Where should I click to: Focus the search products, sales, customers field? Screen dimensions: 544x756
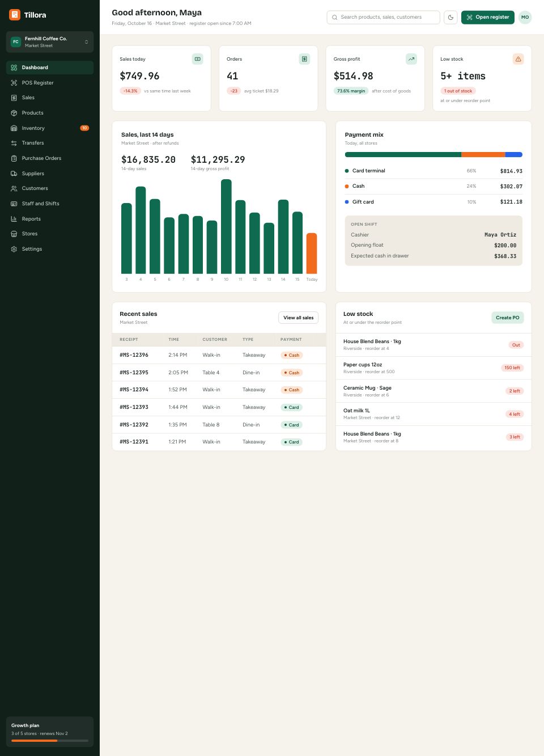click(x=383, y=17)
